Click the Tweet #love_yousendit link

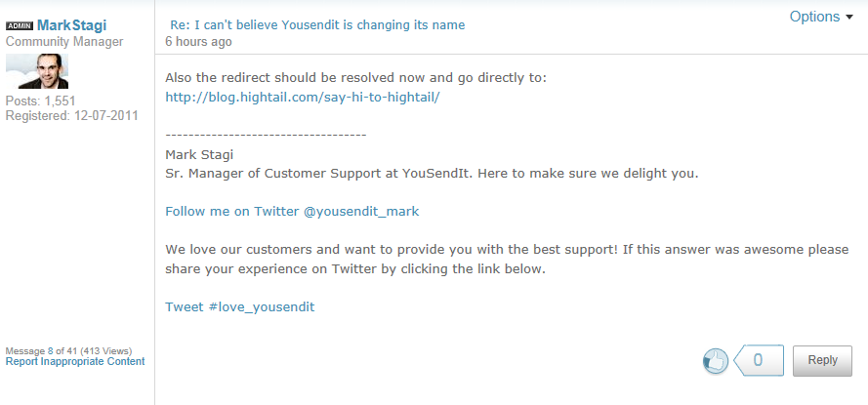pyautogui.click(x=239, y=306)
